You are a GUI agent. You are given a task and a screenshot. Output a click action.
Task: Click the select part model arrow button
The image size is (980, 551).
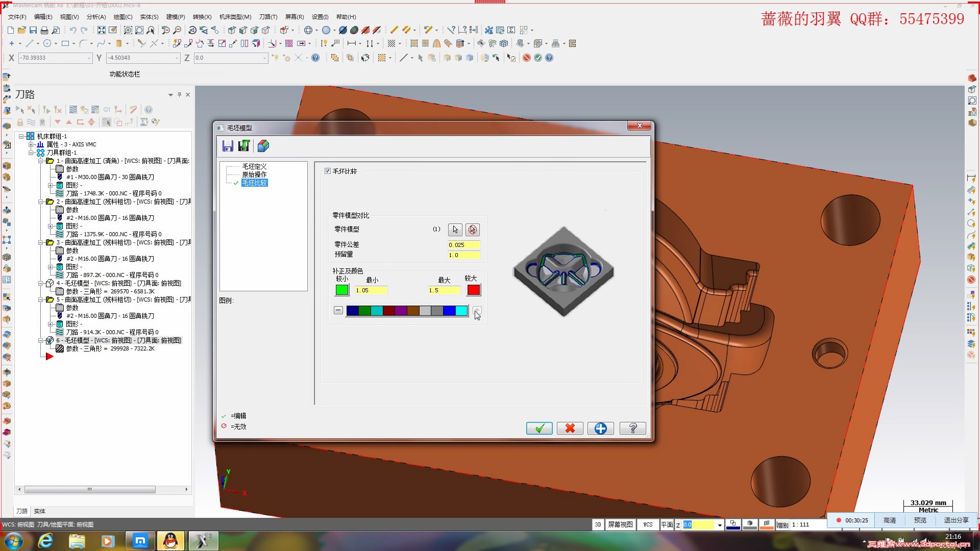click(455, 230)
